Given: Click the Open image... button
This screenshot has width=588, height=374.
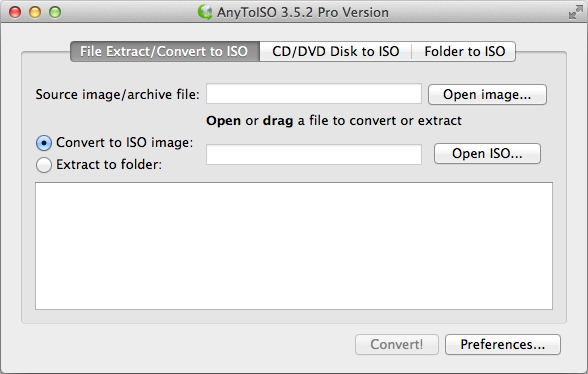Looking at the screenshot, I should (487, 95).
